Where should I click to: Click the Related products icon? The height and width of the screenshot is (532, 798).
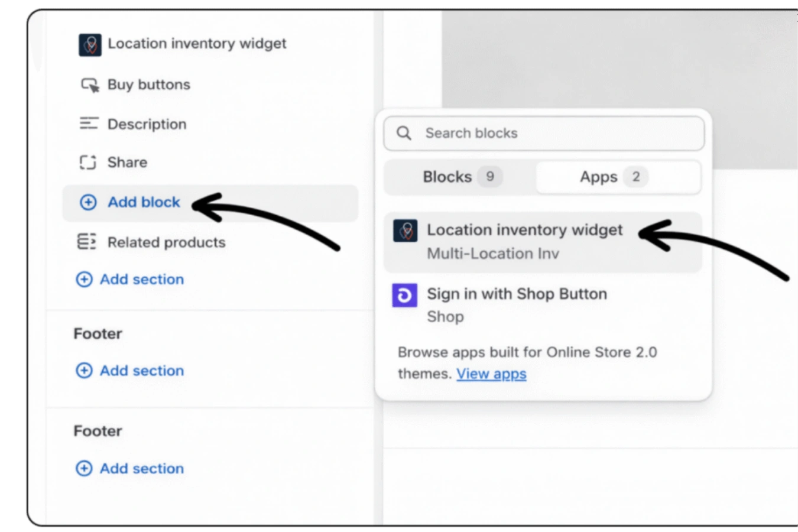click(x=87, y=242)
